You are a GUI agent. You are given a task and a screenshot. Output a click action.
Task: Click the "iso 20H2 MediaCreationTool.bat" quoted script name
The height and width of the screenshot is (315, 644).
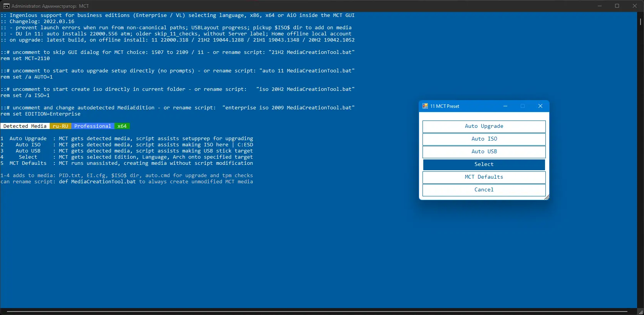[x=305, y=89]
